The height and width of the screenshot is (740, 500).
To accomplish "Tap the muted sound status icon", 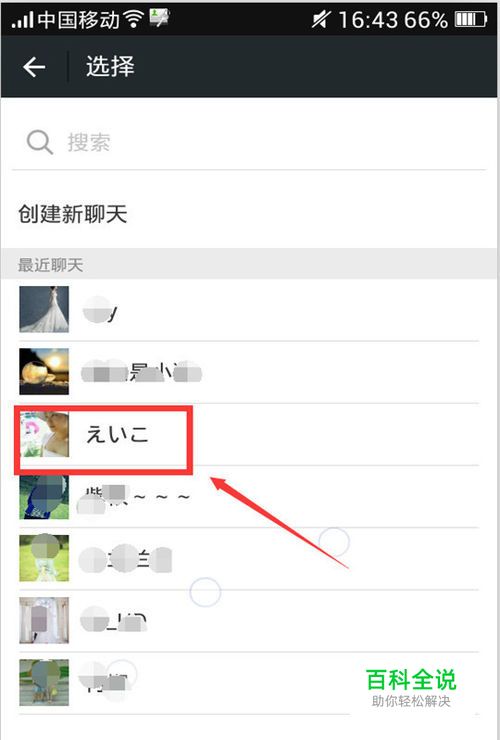I will coord(321,19).
